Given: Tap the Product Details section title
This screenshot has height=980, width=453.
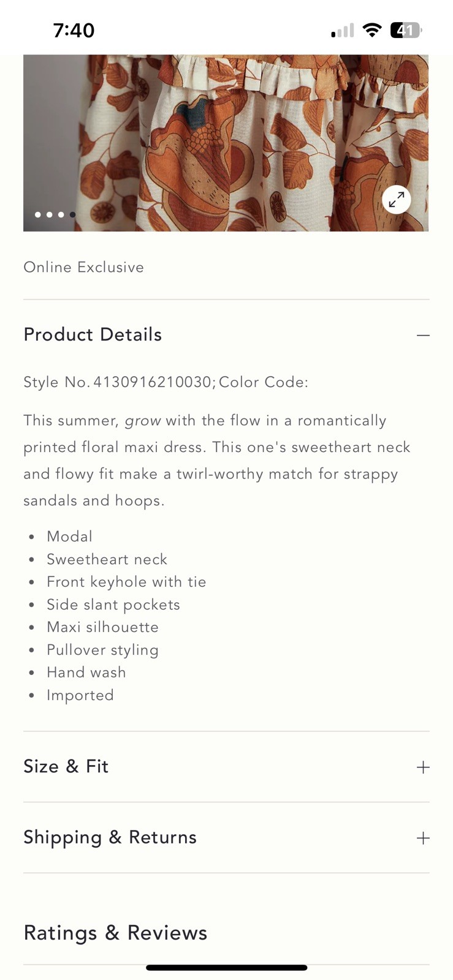Looking at the screenshot, I should click(93, 334).
